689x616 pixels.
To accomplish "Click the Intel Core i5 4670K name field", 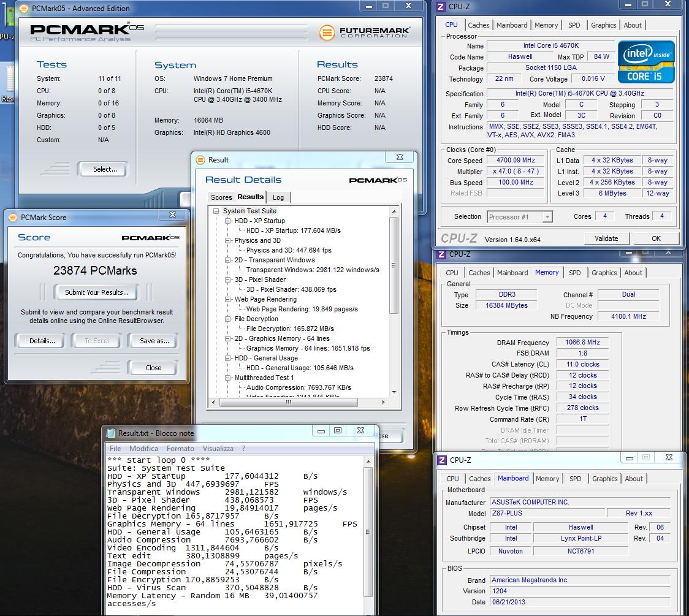I will pos(550,46).
